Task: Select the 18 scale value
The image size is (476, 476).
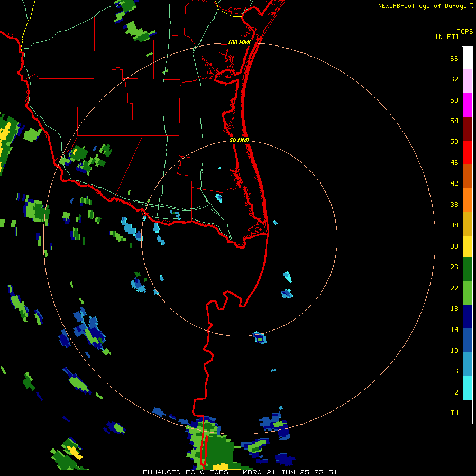Action: pyautogui.click(x=454, y=309)
